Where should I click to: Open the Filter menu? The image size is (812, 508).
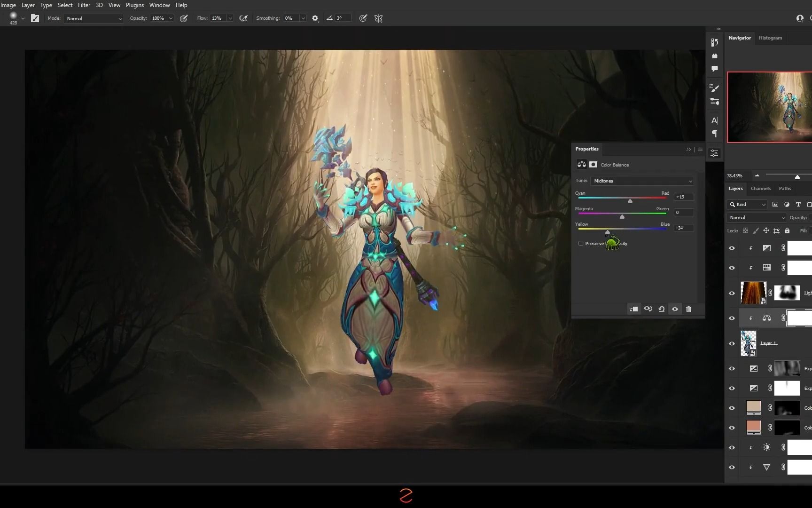pyautogui.click(x=84, y=5)
